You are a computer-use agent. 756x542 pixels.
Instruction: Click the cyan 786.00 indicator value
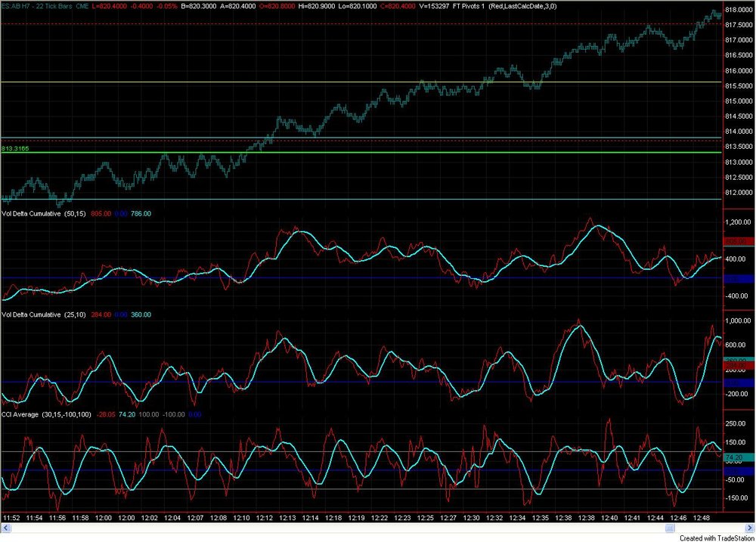click(x=141, y=214)
